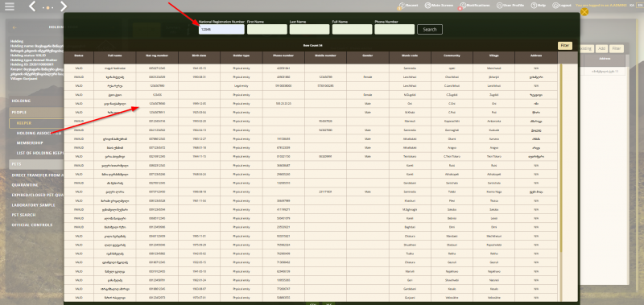The image size is (644, 305).
Task: Go to next page with right chevron
Action: pos(64,6)
